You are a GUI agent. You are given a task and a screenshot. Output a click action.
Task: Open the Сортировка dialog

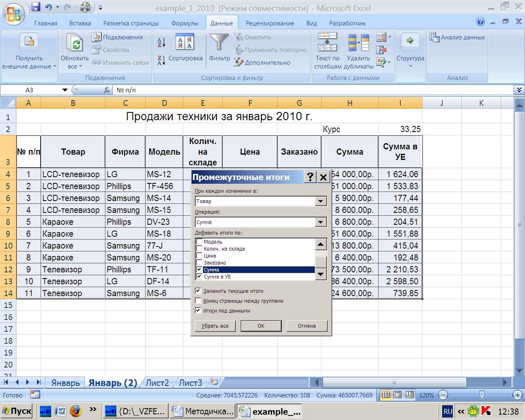click(185, 48)
